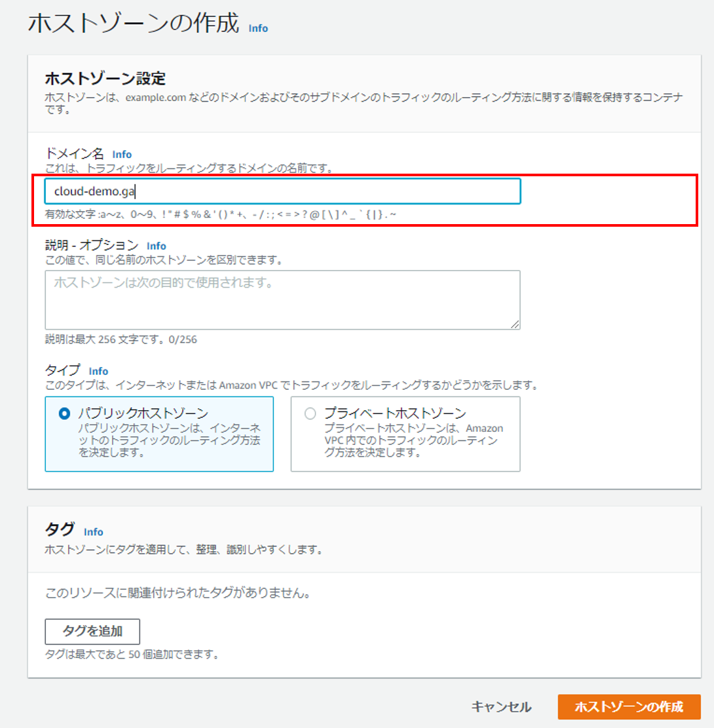Open Info link next to ドメイン名
The image size is (714, 728).
pos(122,155)
